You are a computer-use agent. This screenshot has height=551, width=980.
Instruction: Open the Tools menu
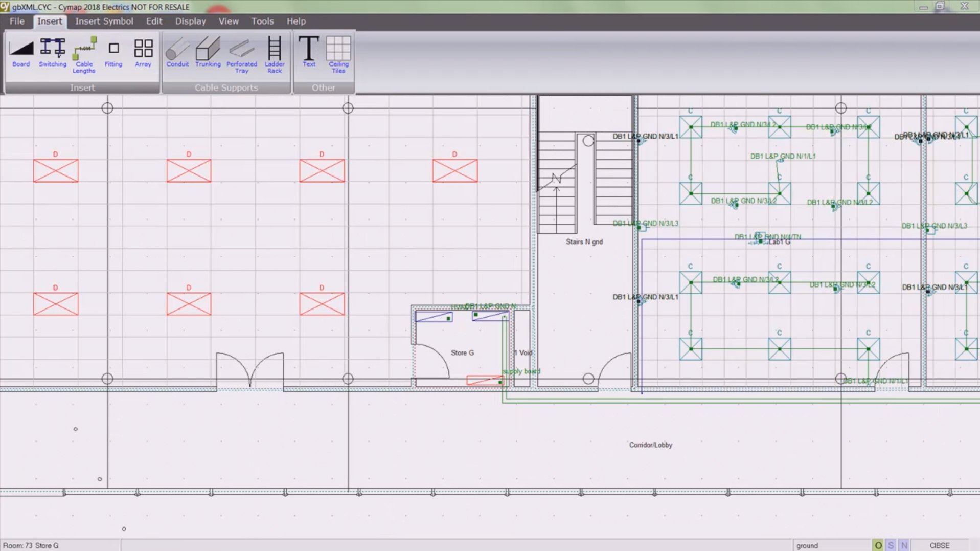262,21
